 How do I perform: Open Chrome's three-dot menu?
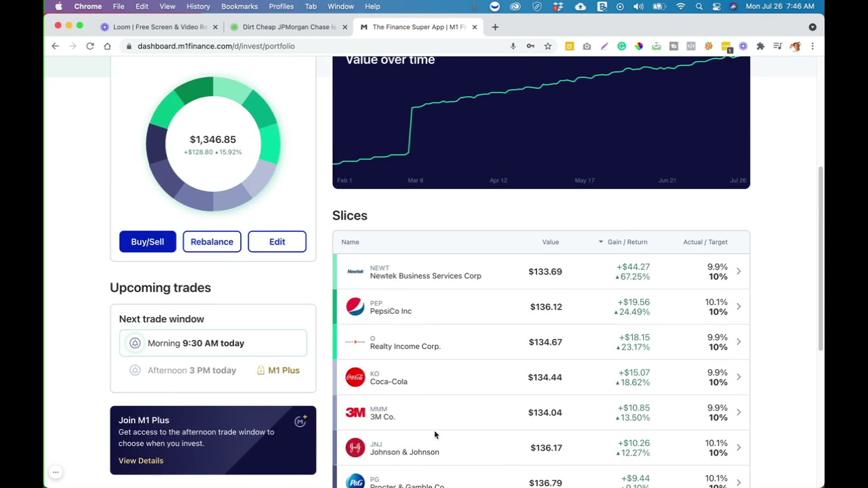point(812,46)
